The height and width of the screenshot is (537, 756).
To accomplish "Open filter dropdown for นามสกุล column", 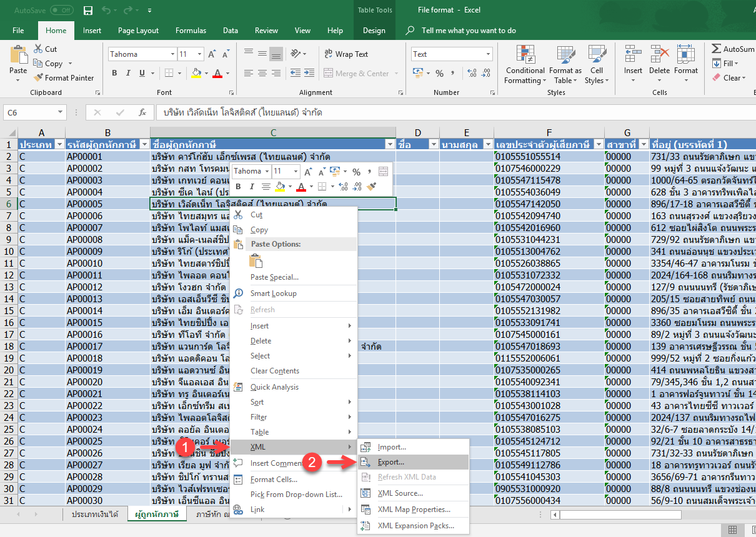I will point(487,144).
